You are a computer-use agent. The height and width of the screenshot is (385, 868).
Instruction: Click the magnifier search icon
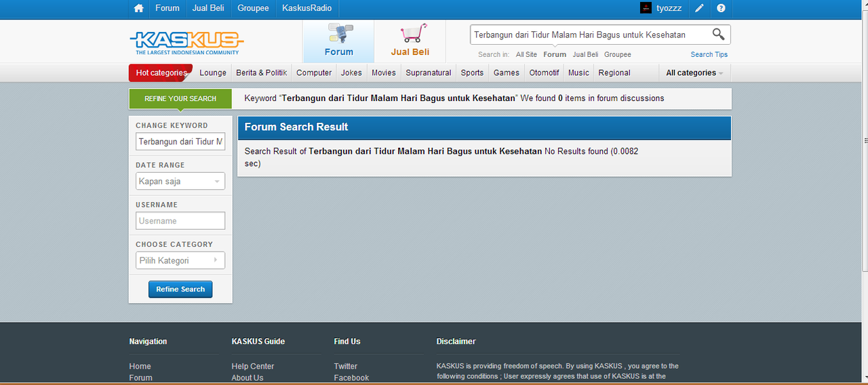[718, 35]
